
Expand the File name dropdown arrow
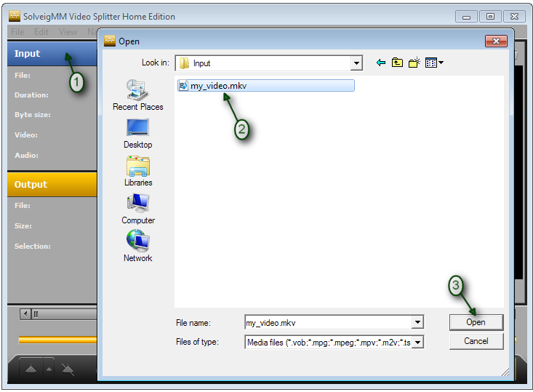click(417, 322)
